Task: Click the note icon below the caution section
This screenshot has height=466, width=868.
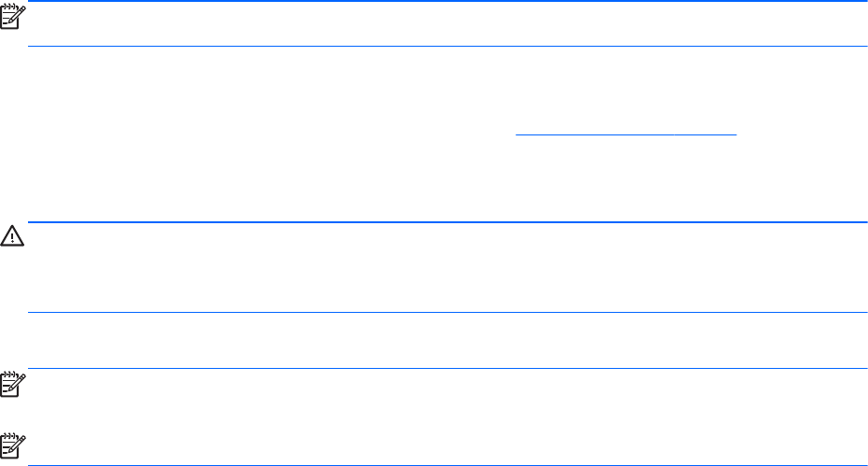Action: pos(11,385)
